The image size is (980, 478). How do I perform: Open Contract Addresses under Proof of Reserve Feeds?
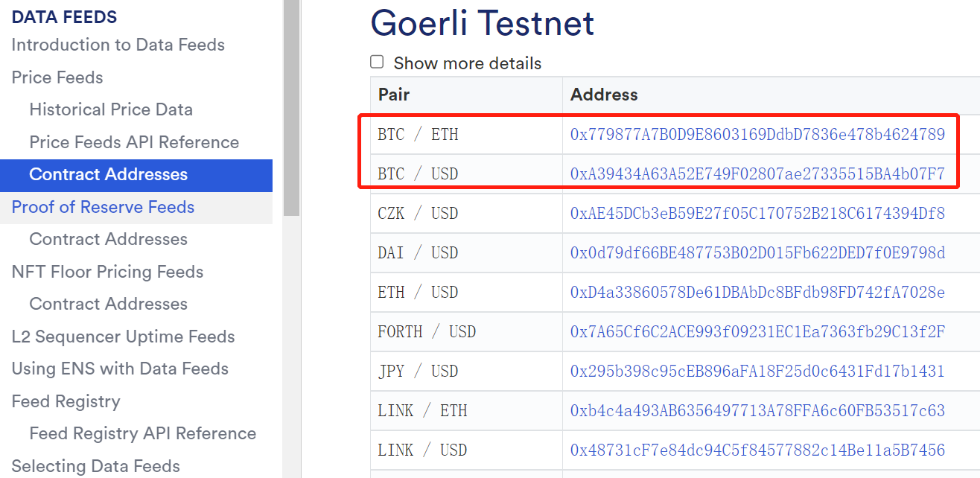coord(109,239)
